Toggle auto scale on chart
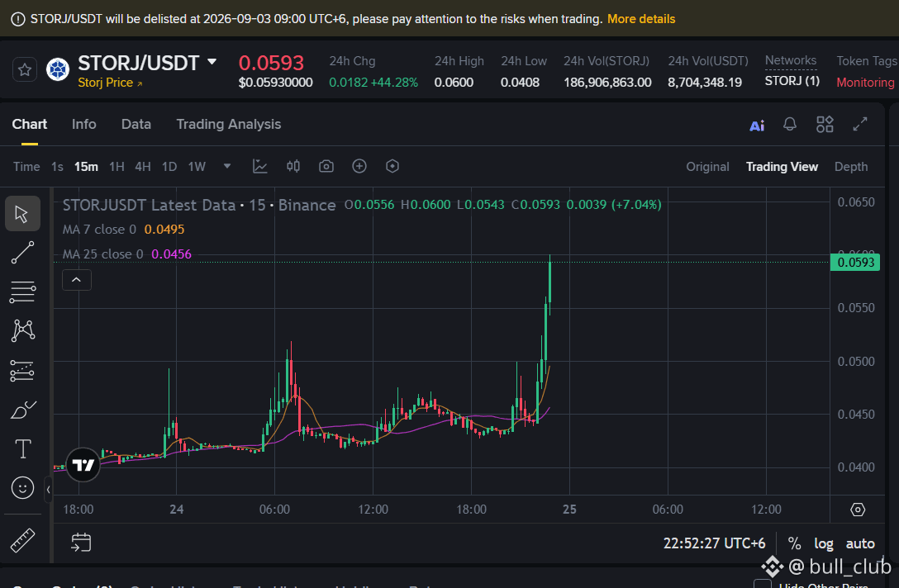The height and width of the screenshot is (588, 899). point(860,543)
